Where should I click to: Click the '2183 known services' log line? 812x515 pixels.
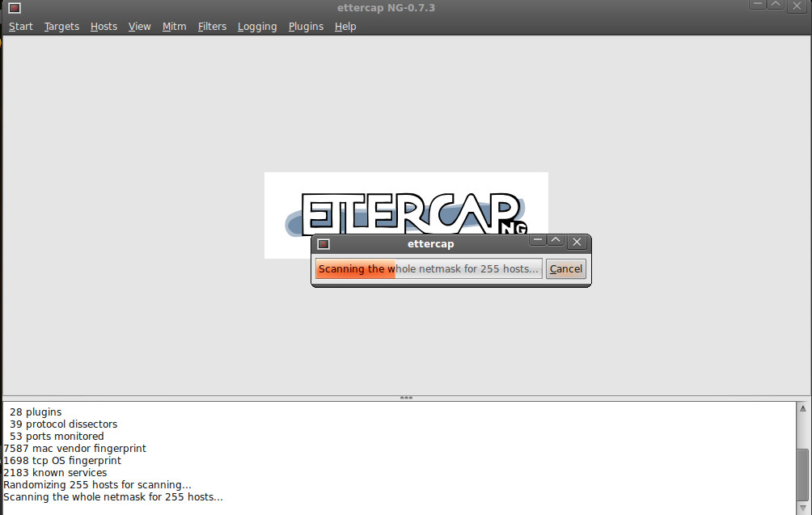point(55,473)
